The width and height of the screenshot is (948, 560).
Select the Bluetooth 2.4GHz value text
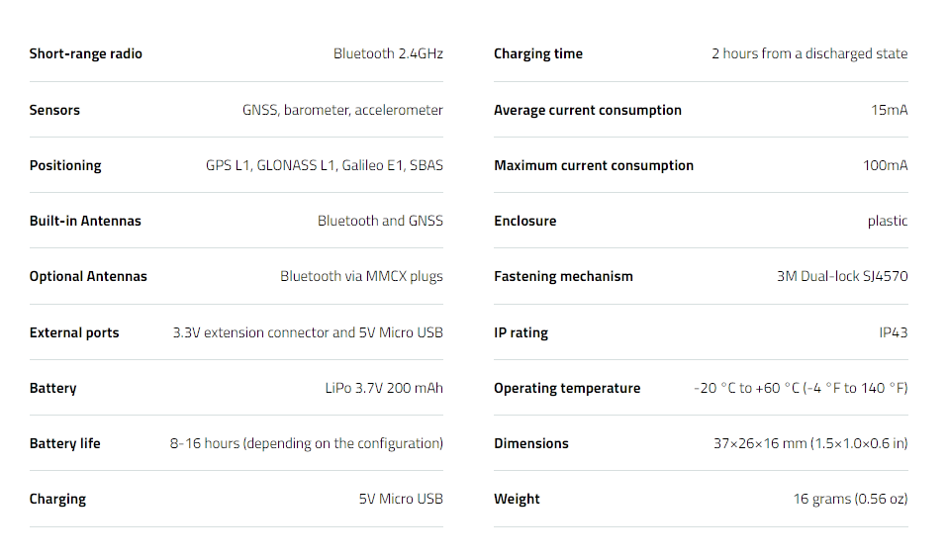pyautogui.click(x=388, y=54)
